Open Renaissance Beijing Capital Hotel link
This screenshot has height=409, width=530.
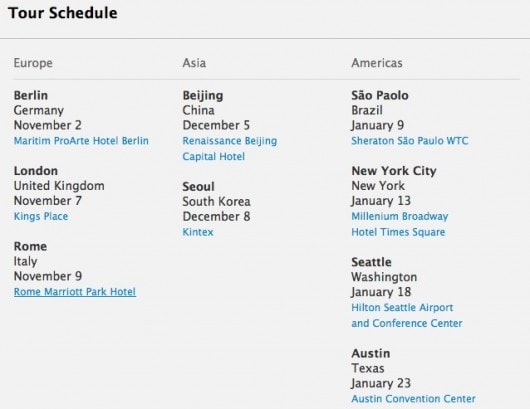pos(230,149)
